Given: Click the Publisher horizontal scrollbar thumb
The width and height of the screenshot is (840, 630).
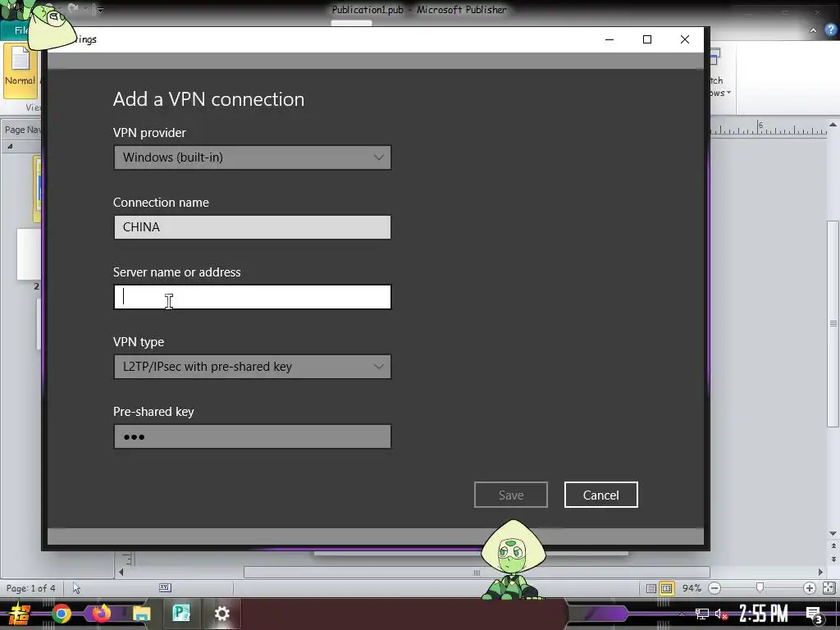Looking at the screenshot, I should pos(477,573).
